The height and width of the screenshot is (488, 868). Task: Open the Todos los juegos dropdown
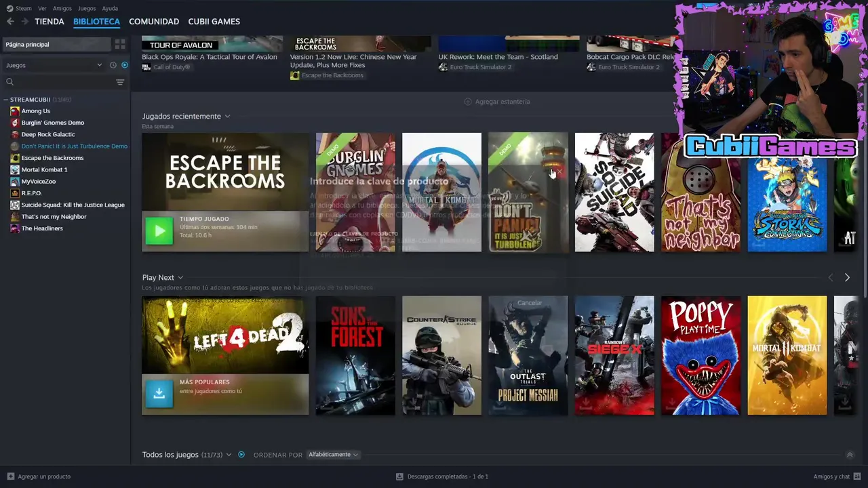229,455
